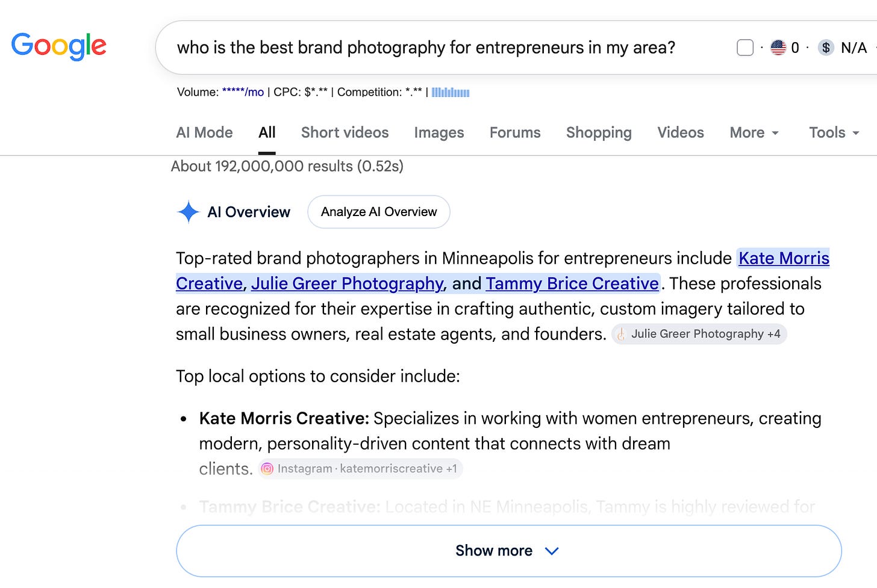877x588 pixels.
Task: Open the Julie Greer Photography link
Action: point(348,283)
